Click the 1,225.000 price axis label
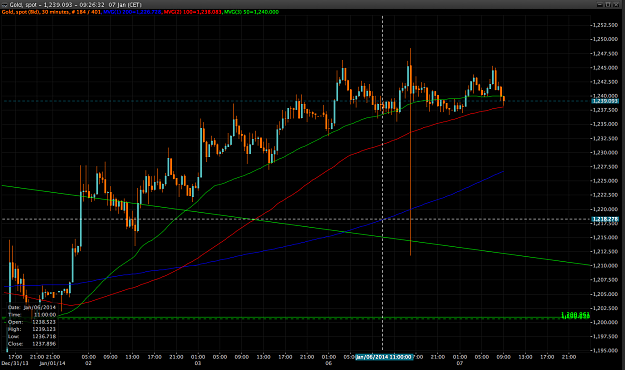This screenshot has height=370, width=625. (605, 181)
